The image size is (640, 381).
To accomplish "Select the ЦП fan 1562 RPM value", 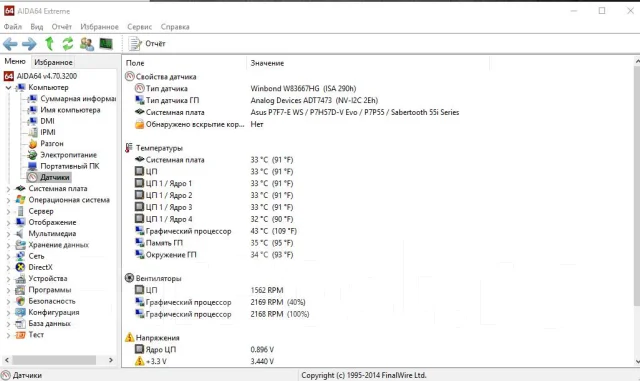I will 267,290.
